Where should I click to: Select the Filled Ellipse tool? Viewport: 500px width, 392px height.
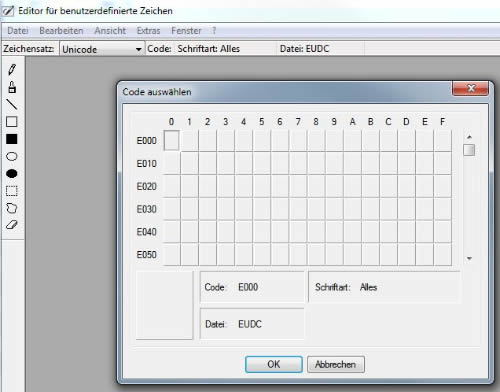tap(12, 174)
